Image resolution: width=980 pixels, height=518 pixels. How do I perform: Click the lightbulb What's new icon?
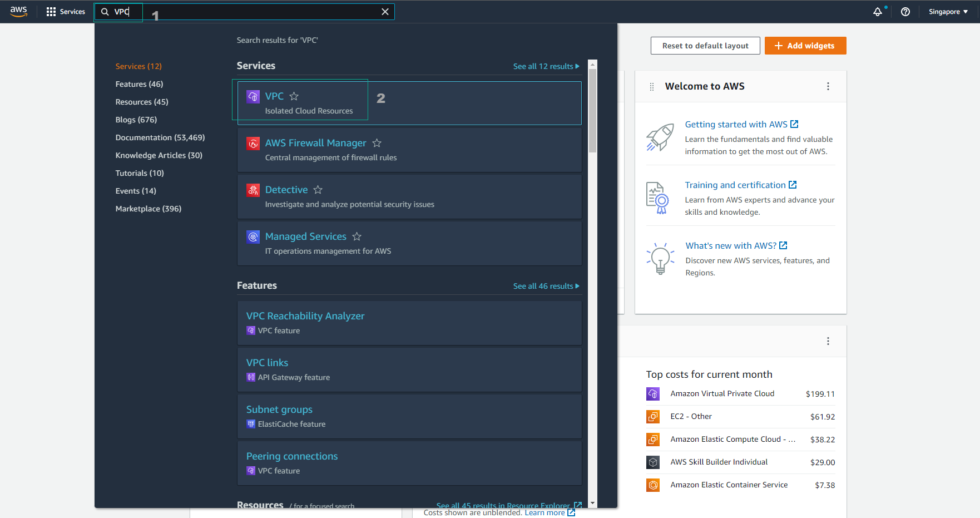pyautogui.click(x=660, y=259)
